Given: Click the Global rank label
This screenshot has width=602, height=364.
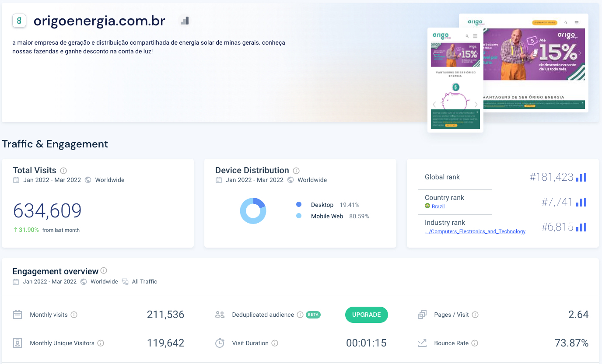Looking at the screenshot, I should [x=442, y=177].
